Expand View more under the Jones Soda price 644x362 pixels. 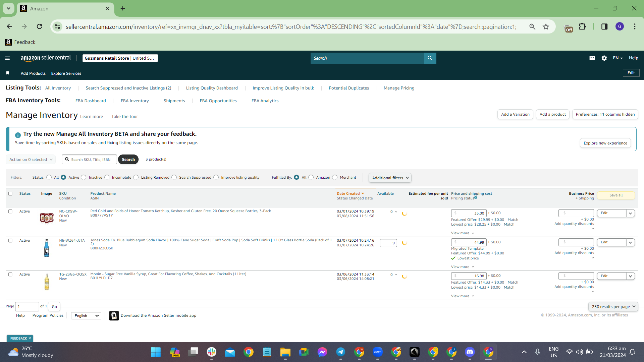coord(463,267)
